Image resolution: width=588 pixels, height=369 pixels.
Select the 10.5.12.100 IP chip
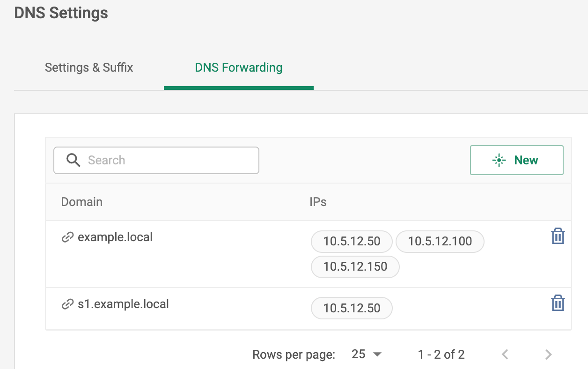(440, 242)
